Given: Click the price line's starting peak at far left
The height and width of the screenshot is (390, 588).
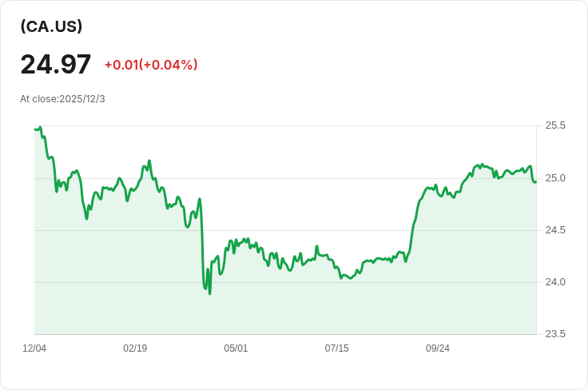Looking at the screenshot, I should click(40, 127).
